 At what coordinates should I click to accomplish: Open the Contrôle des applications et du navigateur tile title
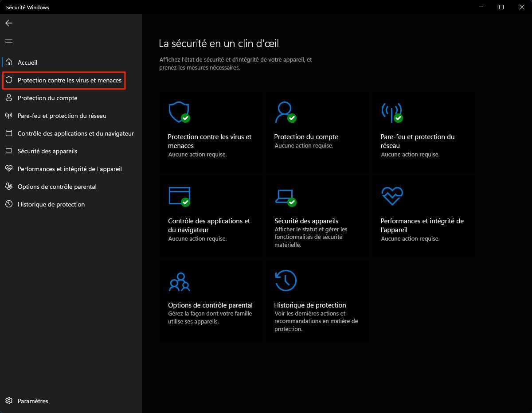pos(209,225)
